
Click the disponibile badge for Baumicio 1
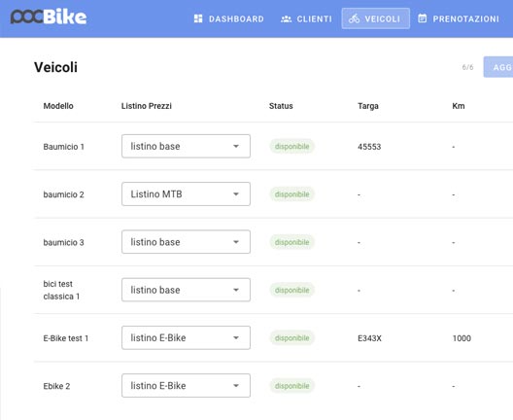[291, 147]
